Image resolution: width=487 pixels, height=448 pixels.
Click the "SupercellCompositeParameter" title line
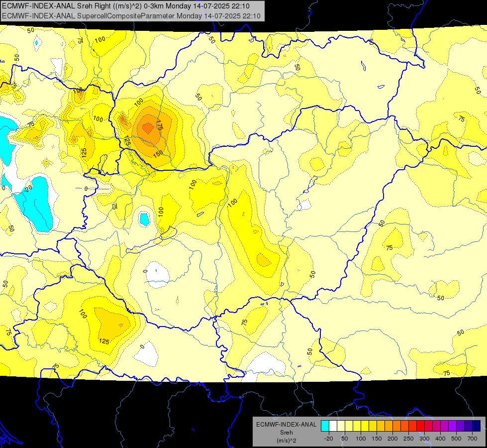131,16
